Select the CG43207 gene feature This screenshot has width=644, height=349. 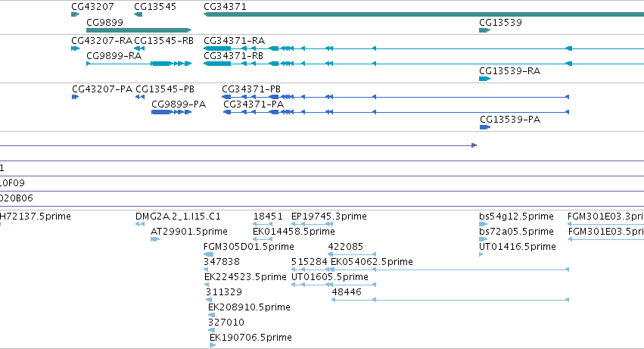[75, 14]
